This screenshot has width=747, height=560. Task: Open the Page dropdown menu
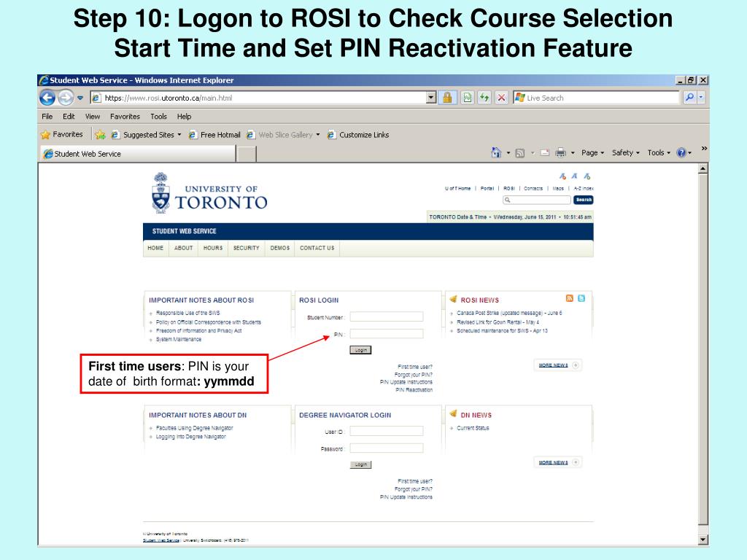(x=592, y=153)
